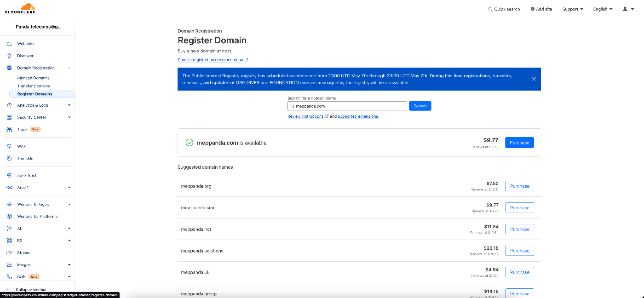Expand Area 1 submenu arrow
The image size is (644, 298).
click(69, 188)
